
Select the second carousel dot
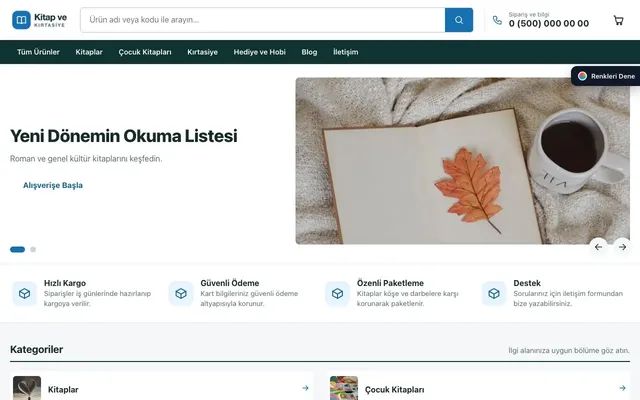pos(33,249)
